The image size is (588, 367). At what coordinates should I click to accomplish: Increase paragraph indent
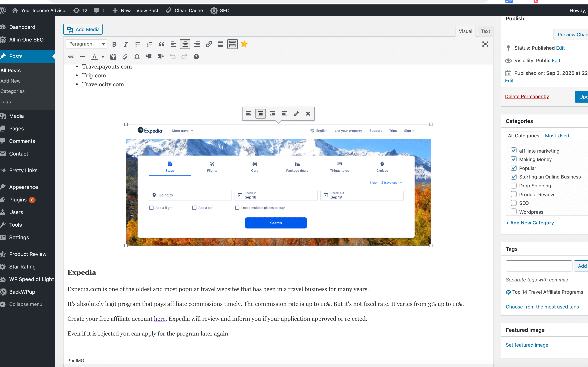[161, 57]
